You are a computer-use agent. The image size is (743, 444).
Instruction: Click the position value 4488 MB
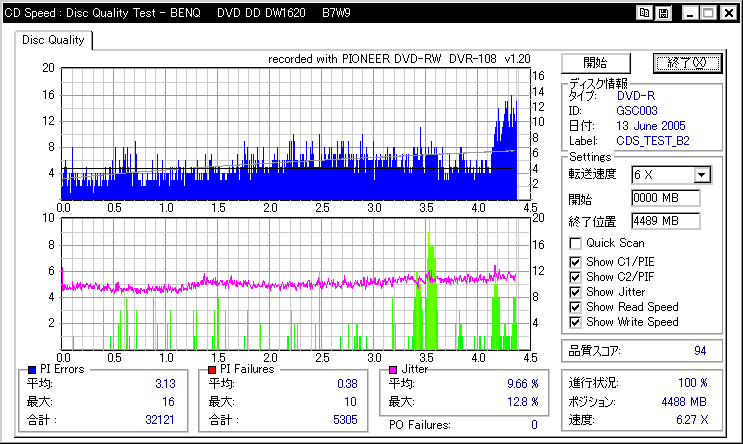coord(684,402)
